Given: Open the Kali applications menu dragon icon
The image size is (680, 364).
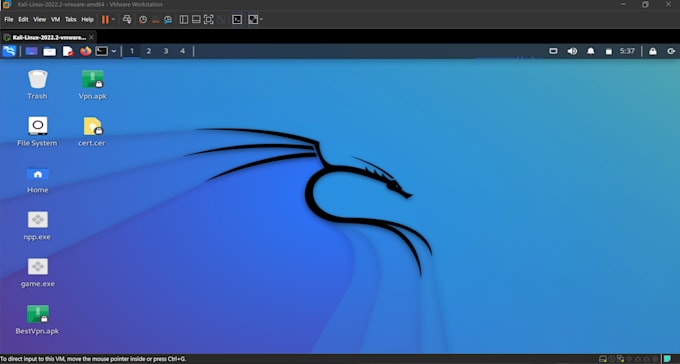Looking at the screenshot, I should tap(9, 51).
